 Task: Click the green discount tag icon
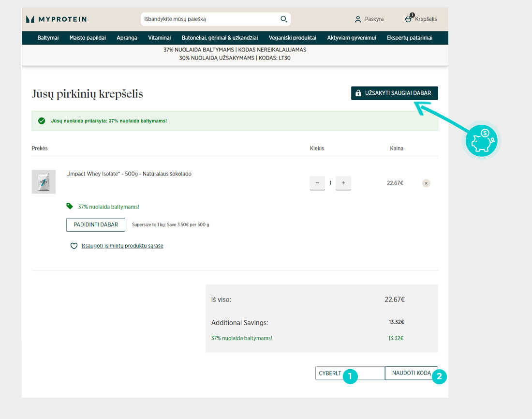(x=70, y=206)
